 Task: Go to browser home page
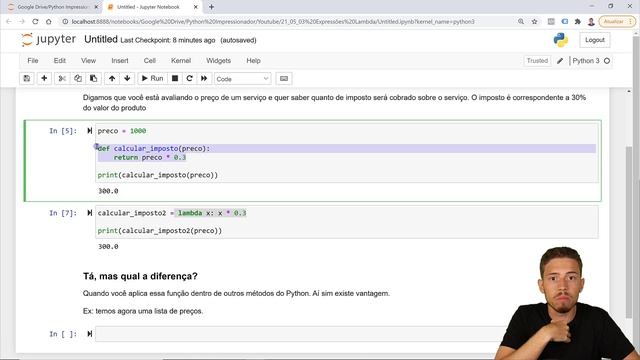[49, 21]
